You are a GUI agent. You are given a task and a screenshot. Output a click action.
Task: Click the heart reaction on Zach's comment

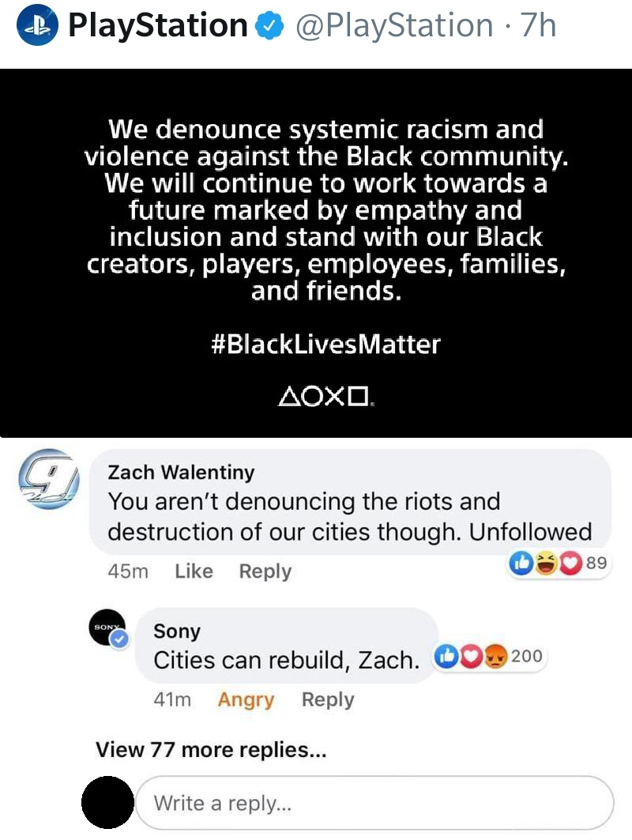[570, 563]
